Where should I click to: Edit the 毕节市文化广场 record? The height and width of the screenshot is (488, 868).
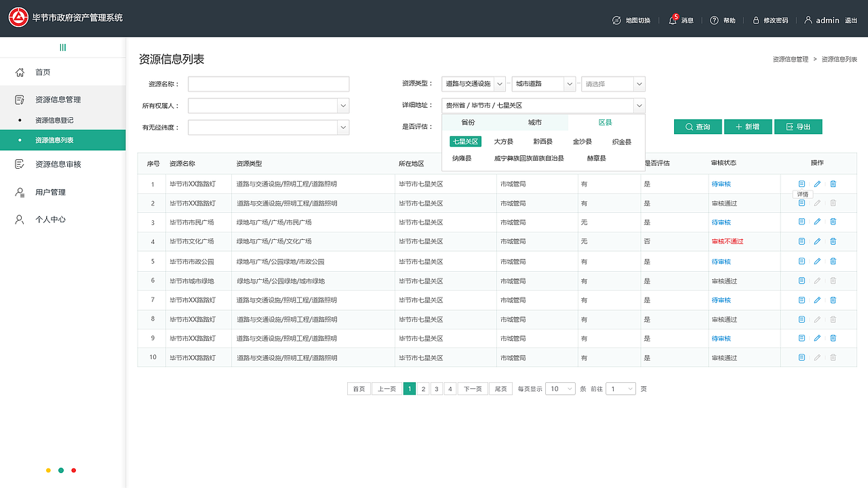point(817,241)
